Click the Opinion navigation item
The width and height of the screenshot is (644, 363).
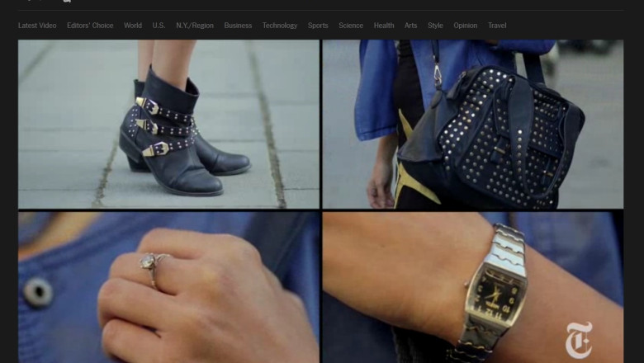pos(466,26)
